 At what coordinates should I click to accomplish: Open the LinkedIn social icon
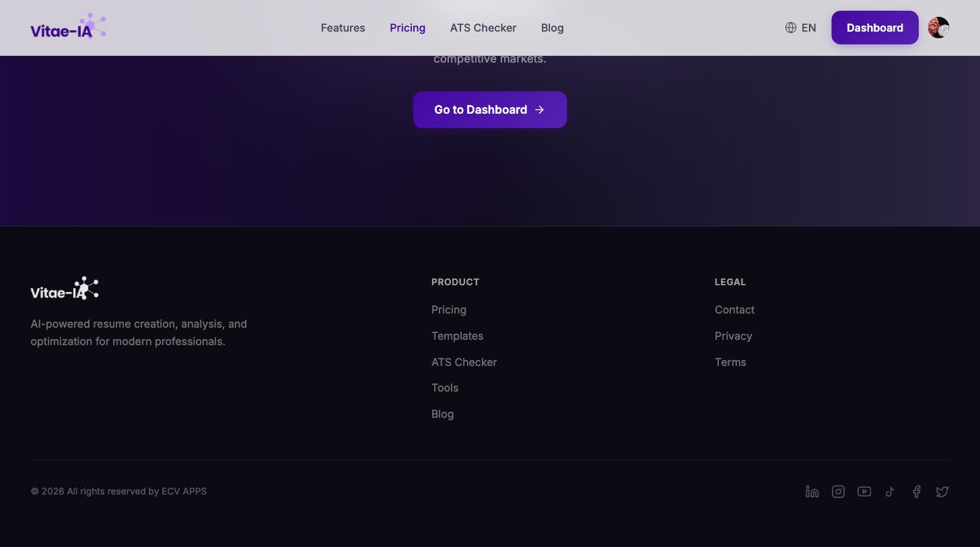(x=812, y=492)
